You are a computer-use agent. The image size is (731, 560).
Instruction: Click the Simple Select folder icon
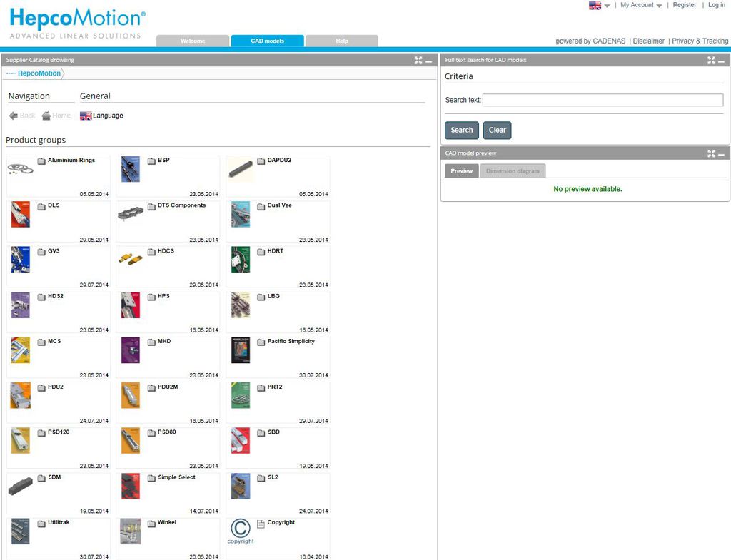[151, 478]
